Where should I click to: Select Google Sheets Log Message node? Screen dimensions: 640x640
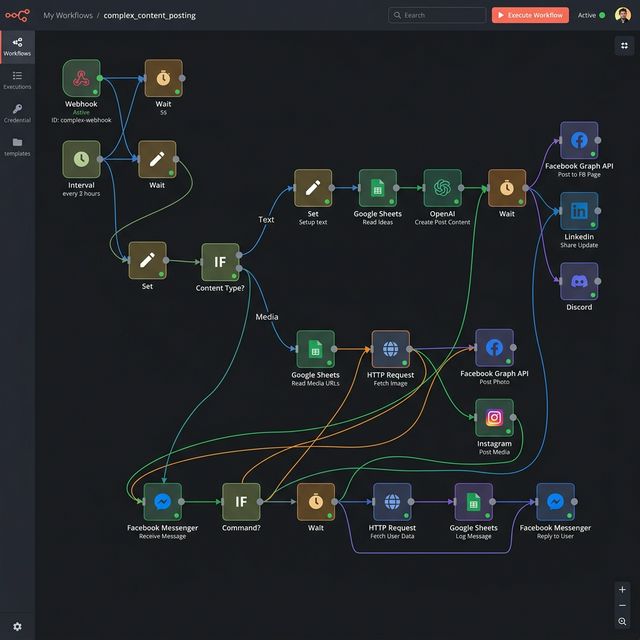473,502
